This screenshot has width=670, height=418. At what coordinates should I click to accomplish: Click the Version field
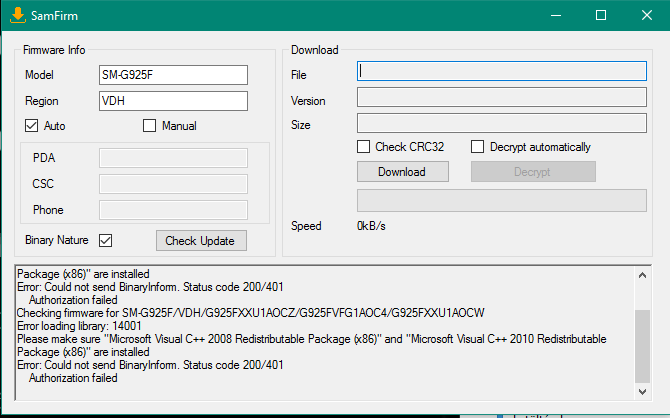coord(502,97)
